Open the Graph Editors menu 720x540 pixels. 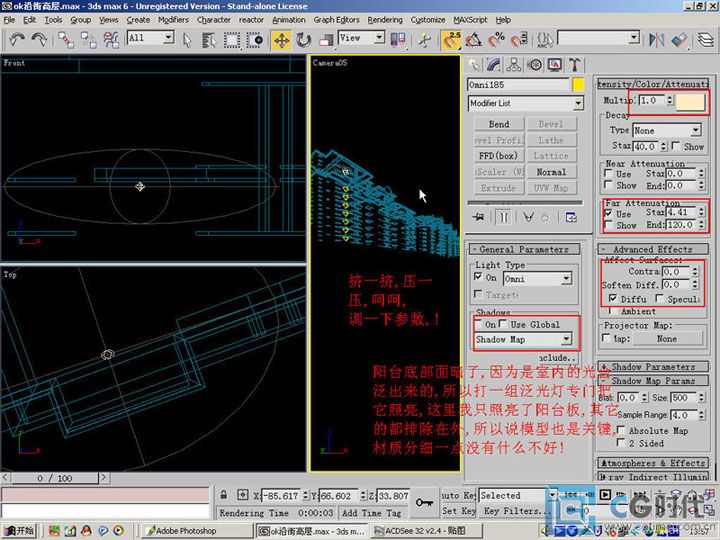(337, 20)
